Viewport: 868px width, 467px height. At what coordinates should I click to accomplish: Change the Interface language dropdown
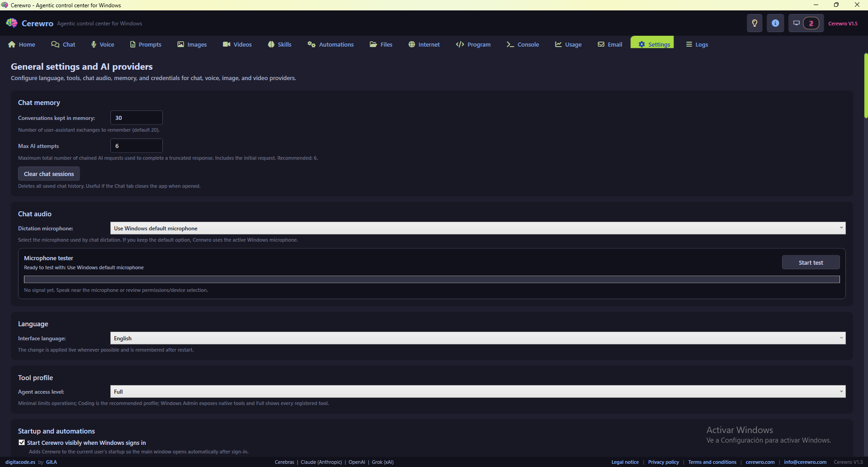click(477, 338)
